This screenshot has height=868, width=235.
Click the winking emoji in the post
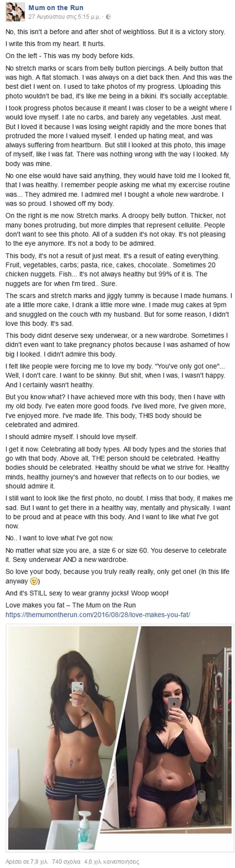(x=34, y=581)
